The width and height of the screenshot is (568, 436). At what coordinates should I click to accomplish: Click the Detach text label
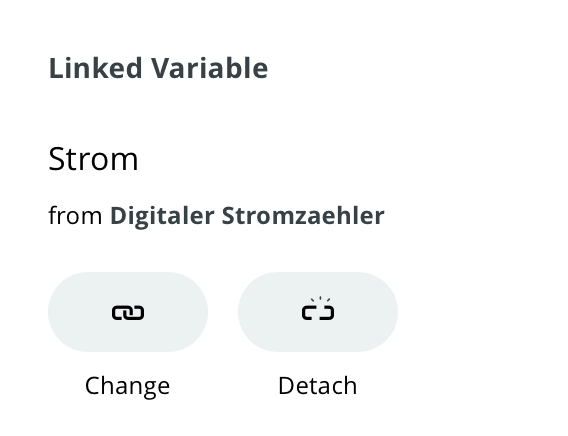(318, 386)
